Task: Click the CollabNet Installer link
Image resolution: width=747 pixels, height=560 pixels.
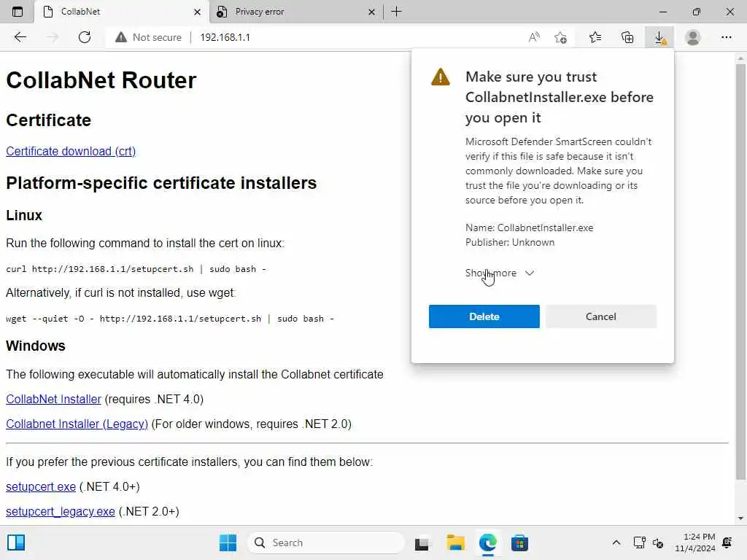Action: (x=53, y=399)
